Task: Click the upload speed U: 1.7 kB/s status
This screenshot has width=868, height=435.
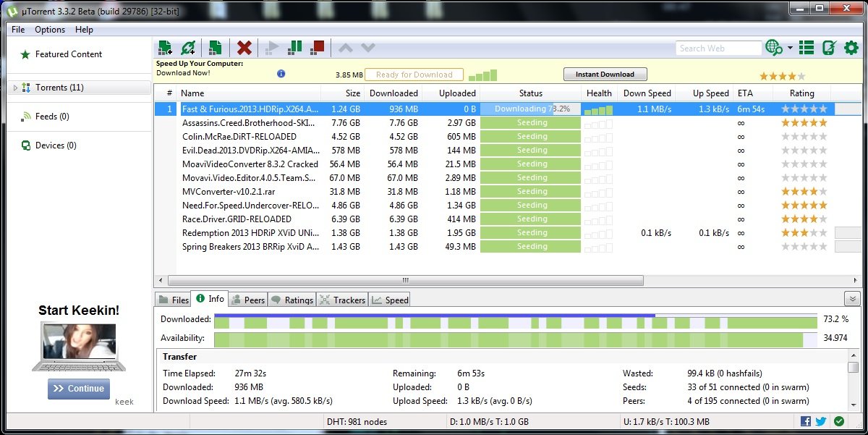Action: coord(666,421)
